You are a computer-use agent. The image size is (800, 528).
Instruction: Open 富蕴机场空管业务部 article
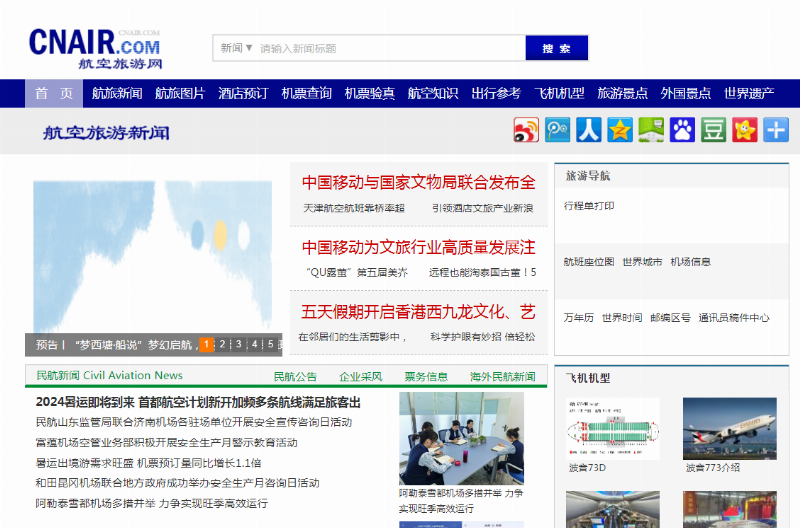click(166, 442)
